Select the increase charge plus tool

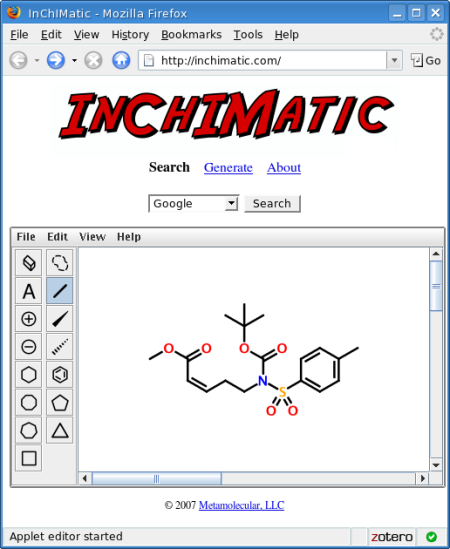point(28,319)
